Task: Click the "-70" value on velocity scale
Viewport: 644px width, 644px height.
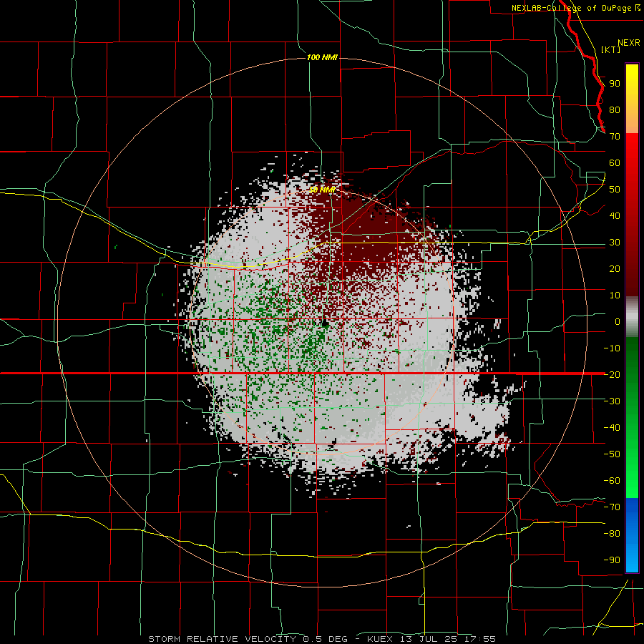Action: pyautogui.click(x=612, y=507)
